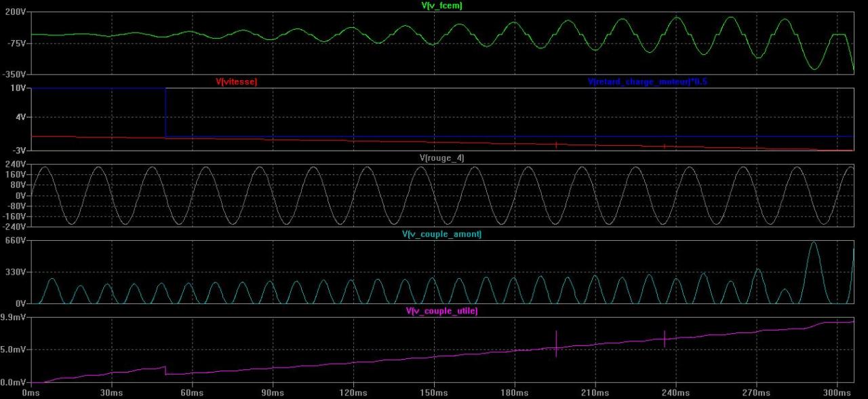Click the -80V axis value

pos(16,206)
